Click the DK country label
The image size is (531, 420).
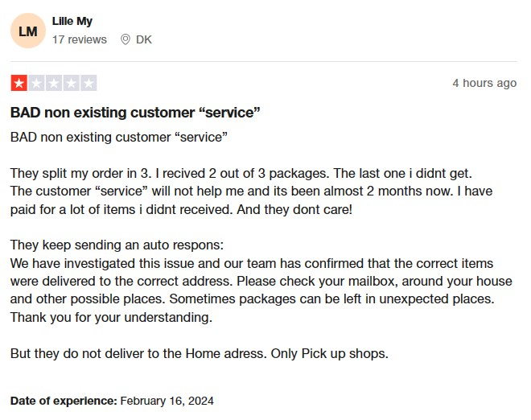144,39
